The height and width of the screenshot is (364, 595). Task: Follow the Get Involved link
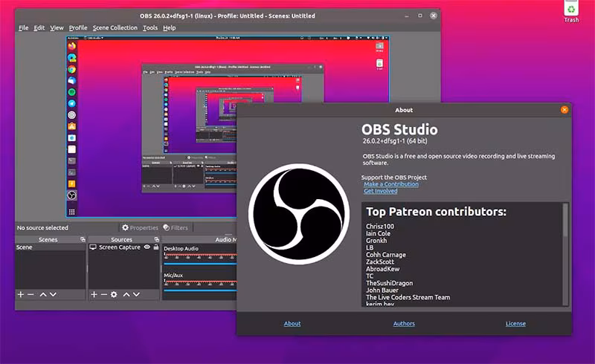[381, 191]
